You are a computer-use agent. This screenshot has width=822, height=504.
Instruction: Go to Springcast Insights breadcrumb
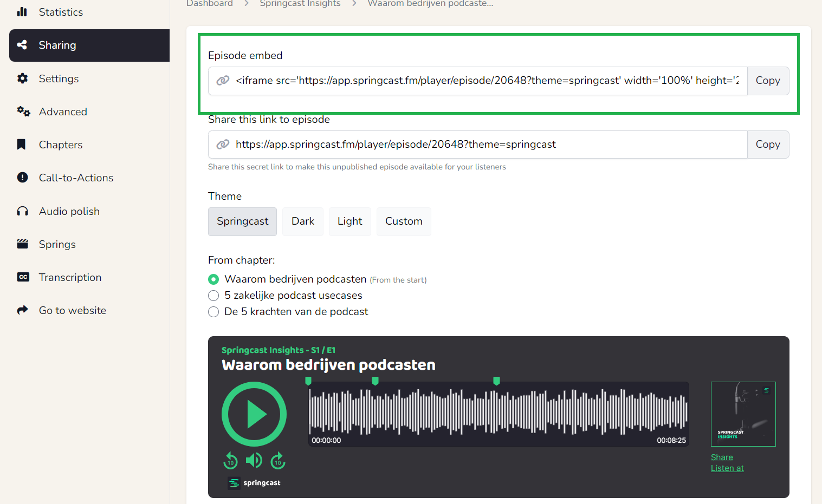(x=300, y=3)
